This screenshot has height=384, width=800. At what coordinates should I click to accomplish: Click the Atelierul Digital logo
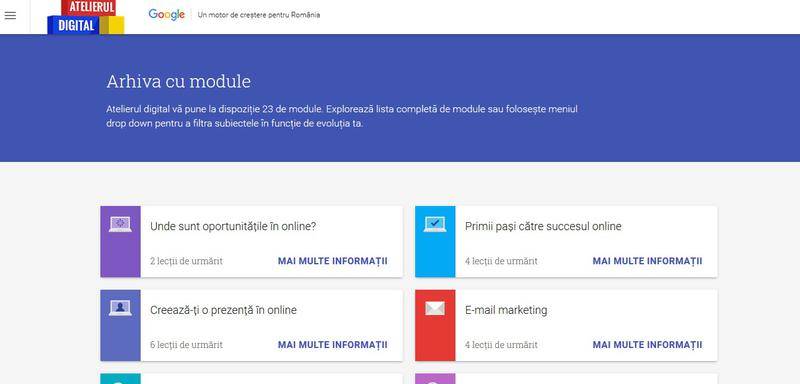pos(86,17)
